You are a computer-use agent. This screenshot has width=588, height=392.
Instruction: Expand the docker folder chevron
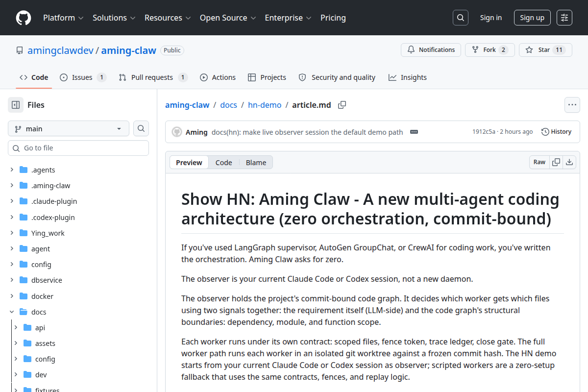pyautogui.click(x=12, y=296)
